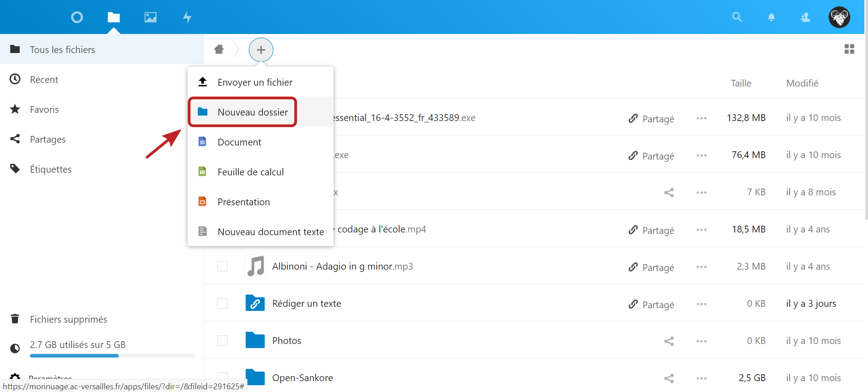Viewport: 868px width, 392px height.
Task: Open the Photos gallery app icon
Action: coord(150,17)
